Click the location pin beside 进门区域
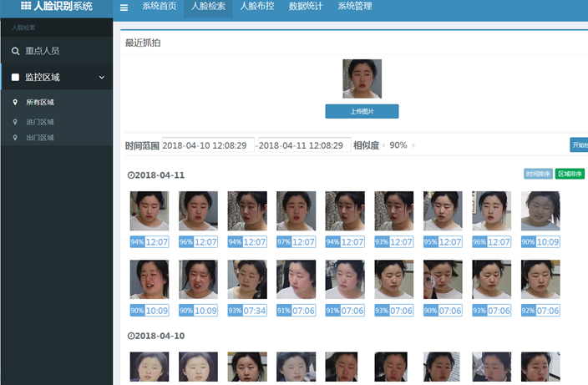This screenshot has width=588, height=385. [15, 122]
